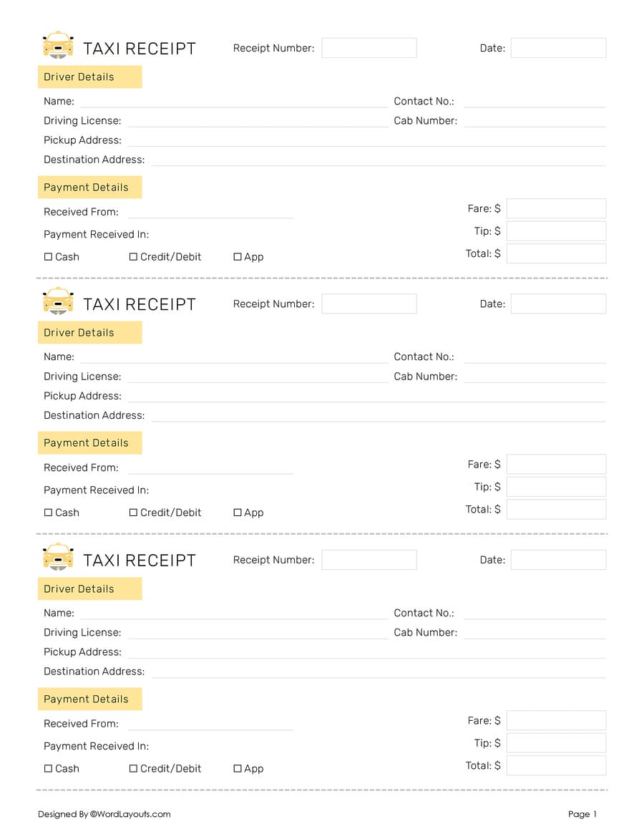Check the App checkbox on the third receipt
644x834 pixels.
[x=238, y=768]
